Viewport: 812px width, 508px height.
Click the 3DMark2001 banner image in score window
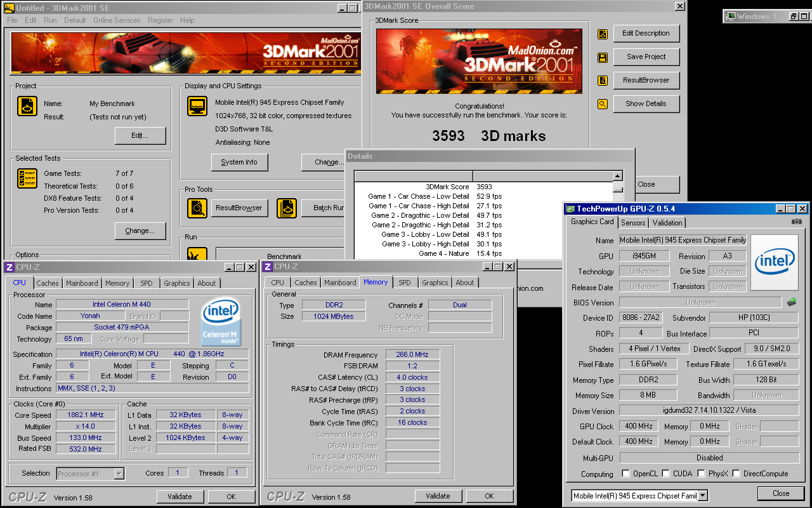(x=479, y=61)
